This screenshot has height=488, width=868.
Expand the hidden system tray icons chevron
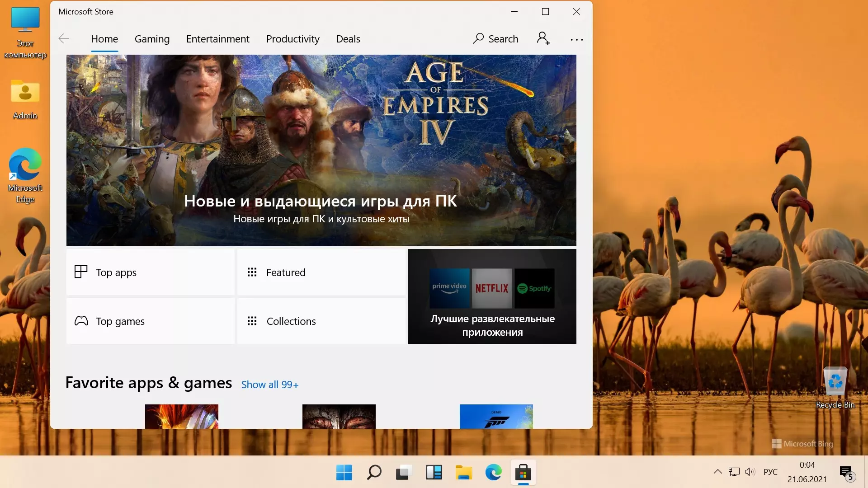pos(717,472)
